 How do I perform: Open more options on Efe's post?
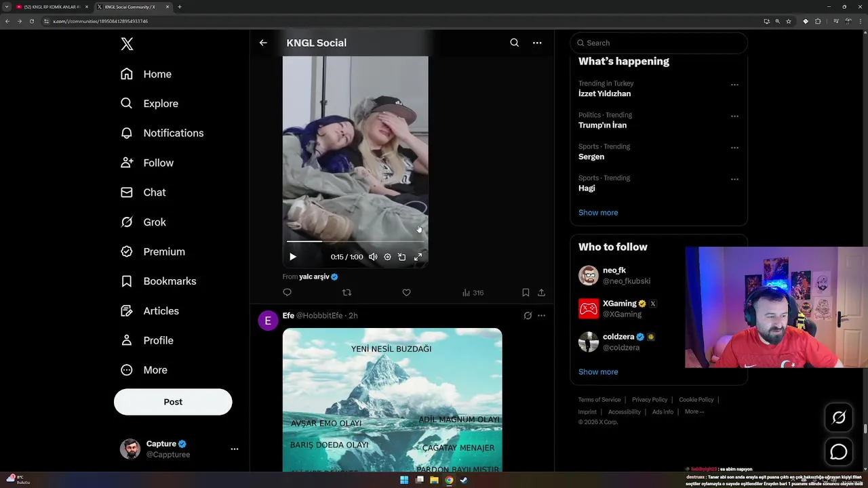tap(541, 316)
